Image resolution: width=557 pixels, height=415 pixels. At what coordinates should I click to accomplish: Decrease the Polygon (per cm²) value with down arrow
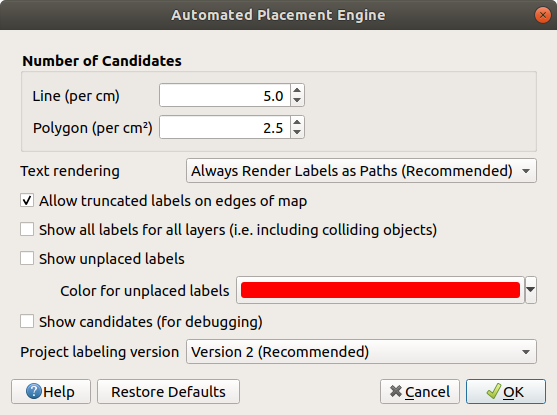click(x=297, y=133)
